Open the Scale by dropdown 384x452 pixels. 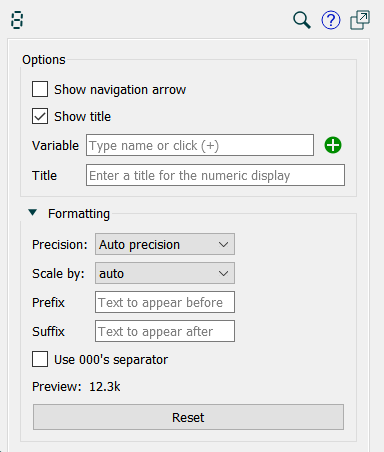pyautogui.click(x=165, y=273)
